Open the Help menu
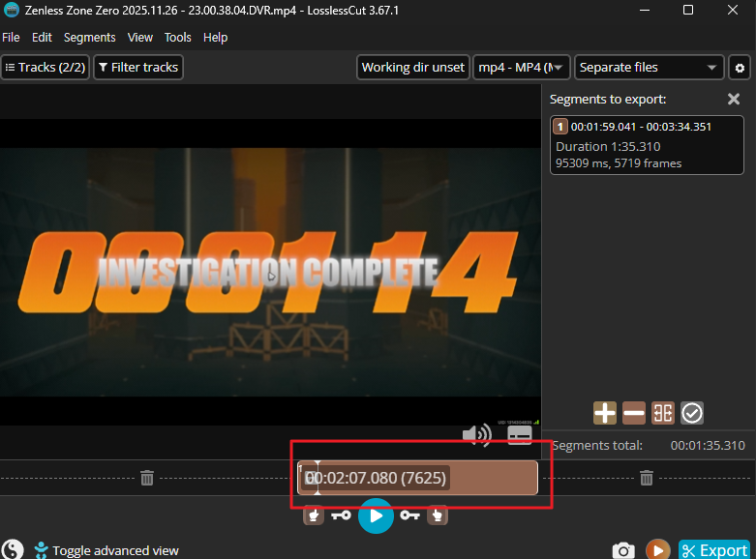The image size is (756, 559). pos(215,38)
